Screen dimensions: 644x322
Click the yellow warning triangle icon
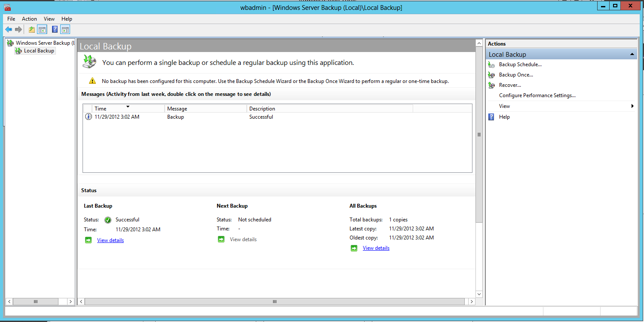[x=92, y=81]
